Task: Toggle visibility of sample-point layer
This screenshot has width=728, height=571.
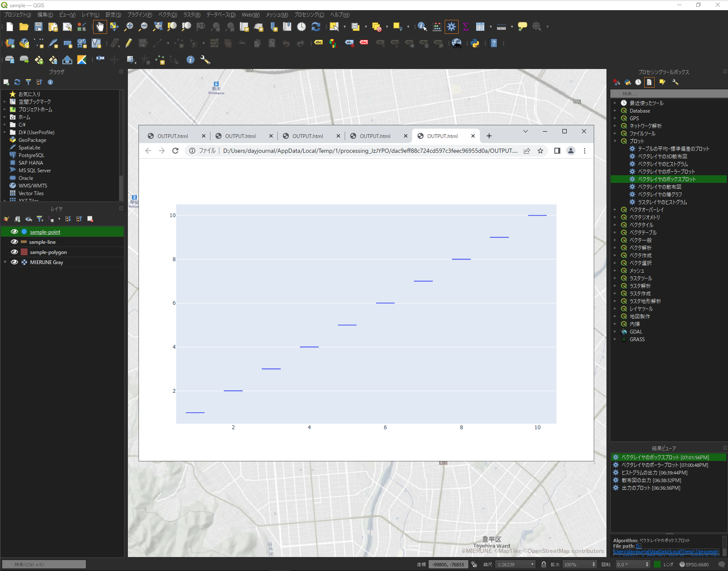Action: [x=14, y=232]
